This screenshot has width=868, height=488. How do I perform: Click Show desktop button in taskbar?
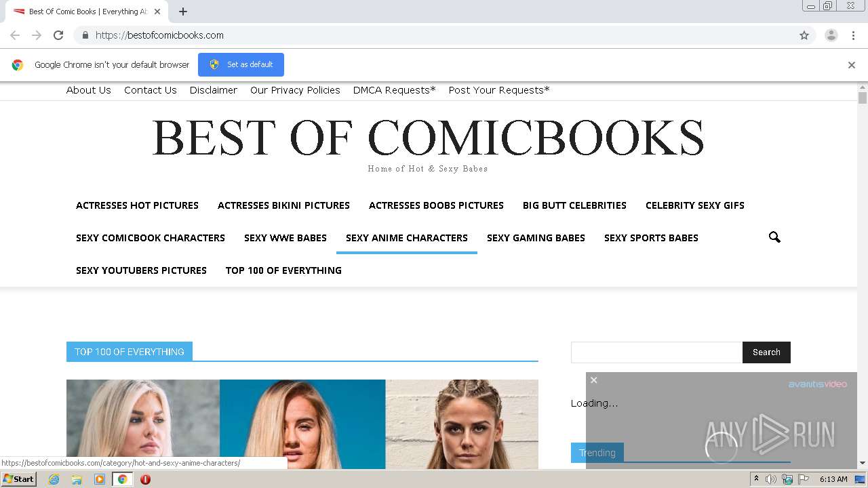click(860, 479)
